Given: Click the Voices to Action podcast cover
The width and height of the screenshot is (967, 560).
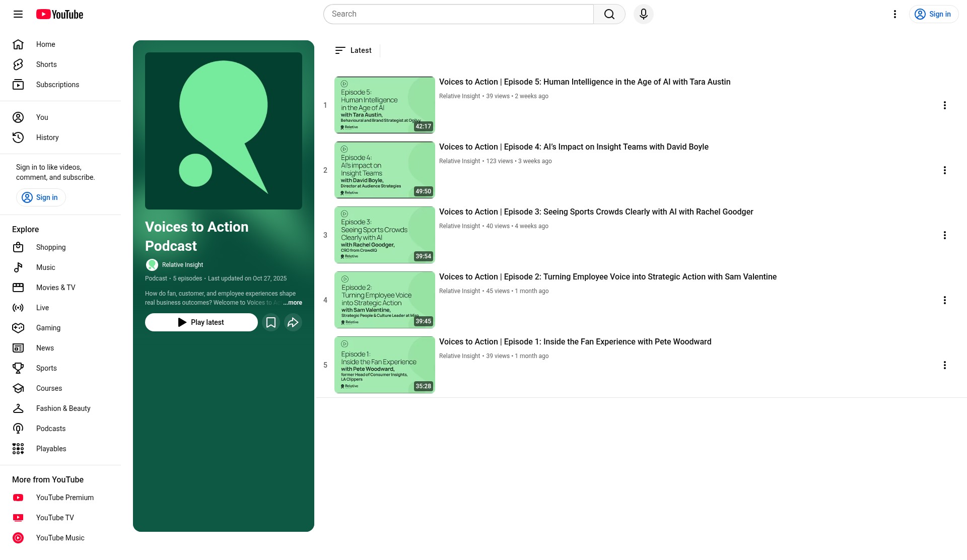Looking at the screenshot, I should 224,131.
